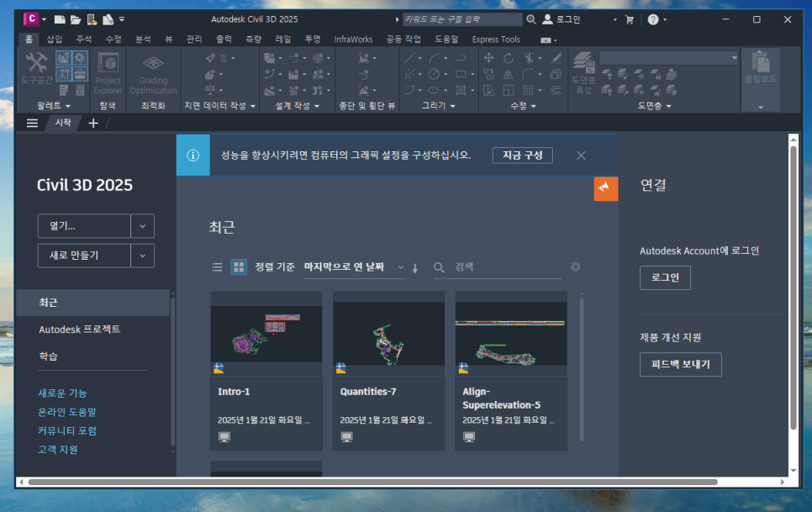The image size is (812, 512).
Task: Select the Rotate tool in 수정 panel
Action: tap(509, 58)
